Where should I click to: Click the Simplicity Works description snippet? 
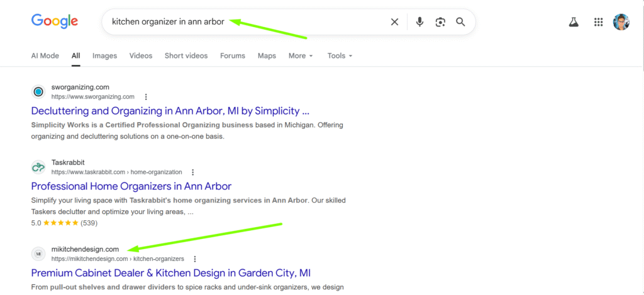[x=187, y=131]
